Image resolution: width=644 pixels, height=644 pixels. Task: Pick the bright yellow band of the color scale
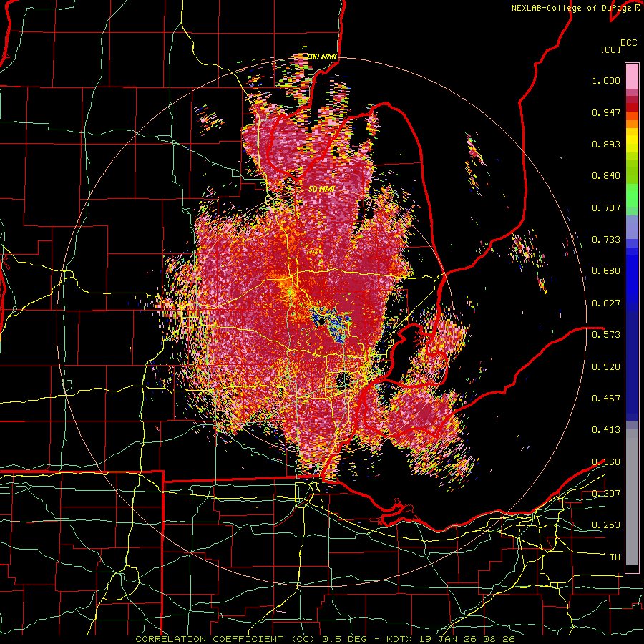pyautogui.click(x=632, y=141)
